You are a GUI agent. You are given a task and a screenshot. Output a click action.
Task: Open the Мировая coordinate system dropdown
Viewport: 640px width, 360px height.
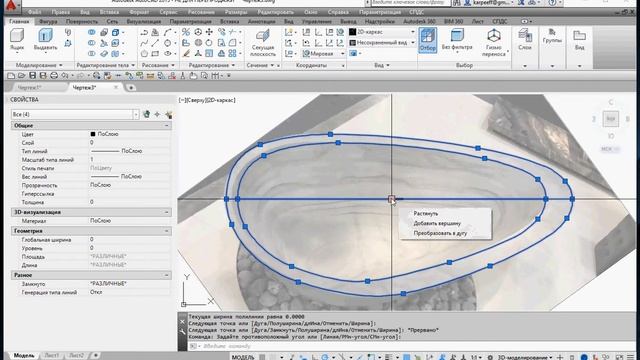pyautogui.click(x=323, y=53)
